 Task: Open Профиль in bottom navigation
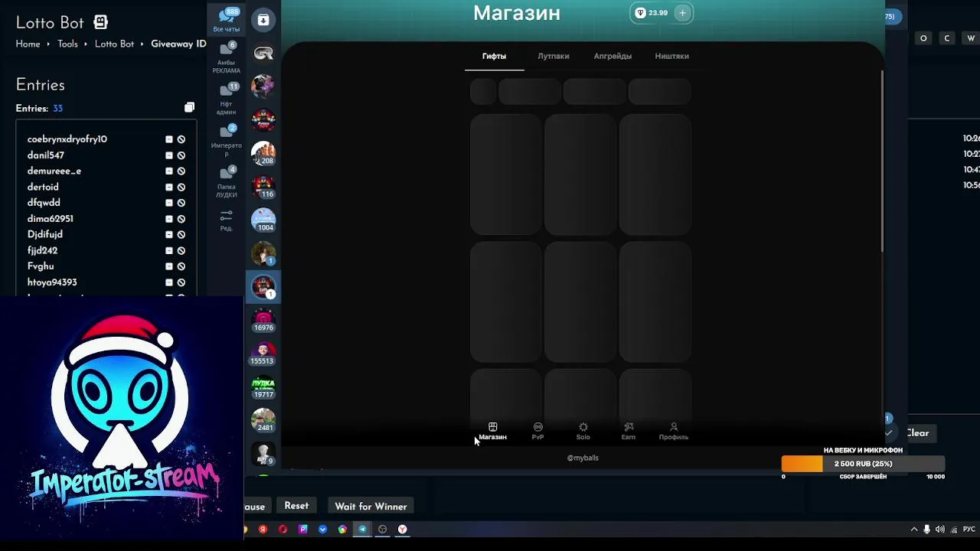point(674,432)
